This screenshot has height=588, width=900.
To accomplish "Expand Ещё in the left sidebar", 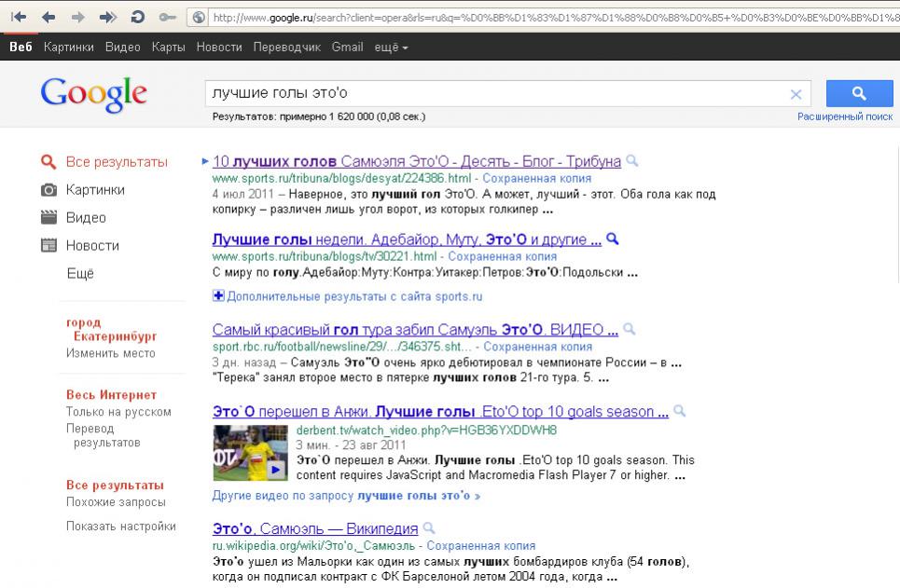I will pyautogui.click(x=80, y=274).
